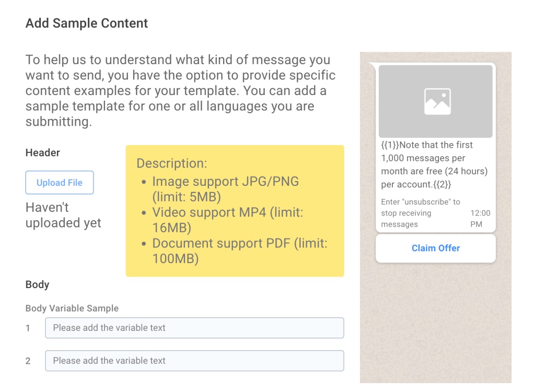The image size is (535, 392).
Task: Click the number 2 variable label
Action: click(28, 361)
